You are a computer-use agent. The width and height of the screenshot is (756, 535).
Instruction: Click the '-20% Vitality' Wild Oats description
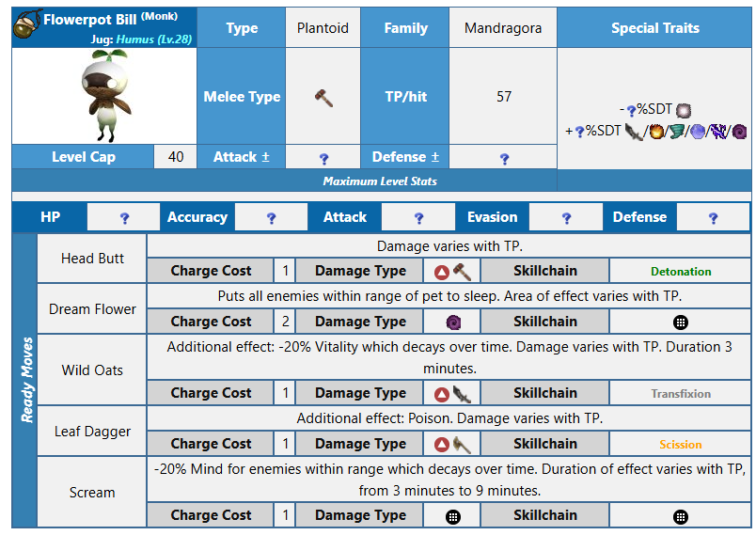449,357
